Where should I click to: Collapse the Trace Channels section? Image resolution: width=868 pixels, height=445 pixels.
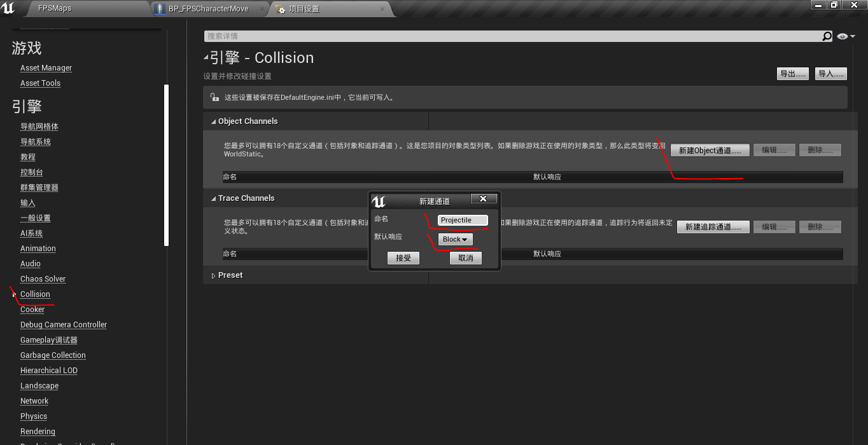tap(214, 198)
